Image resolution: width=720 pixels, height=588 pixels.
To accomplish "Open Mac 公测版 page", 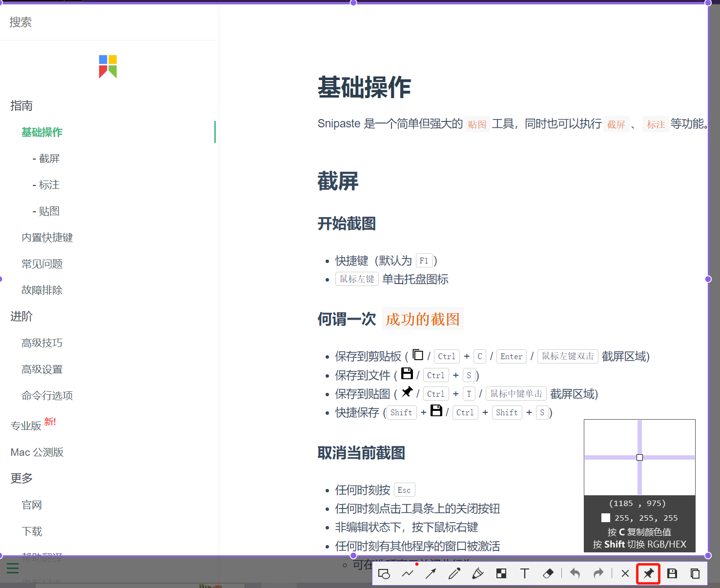I will pos(37,452).
